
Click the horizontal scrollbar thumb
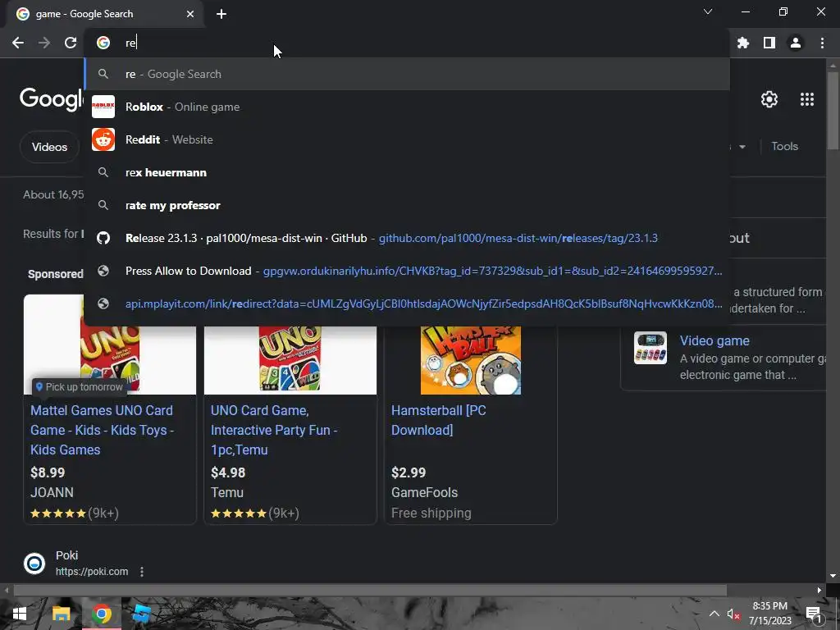(x=370, y=591)
